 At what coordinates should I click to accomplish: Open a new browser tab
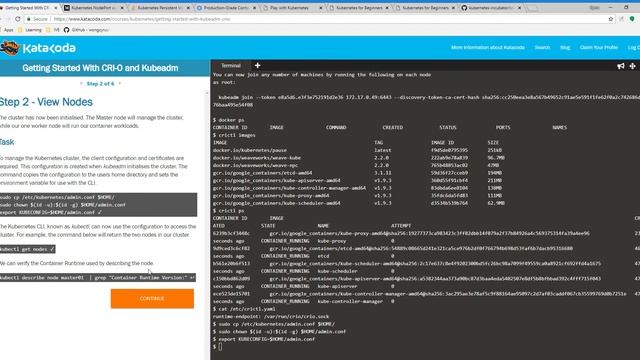[x=533, y=8]
